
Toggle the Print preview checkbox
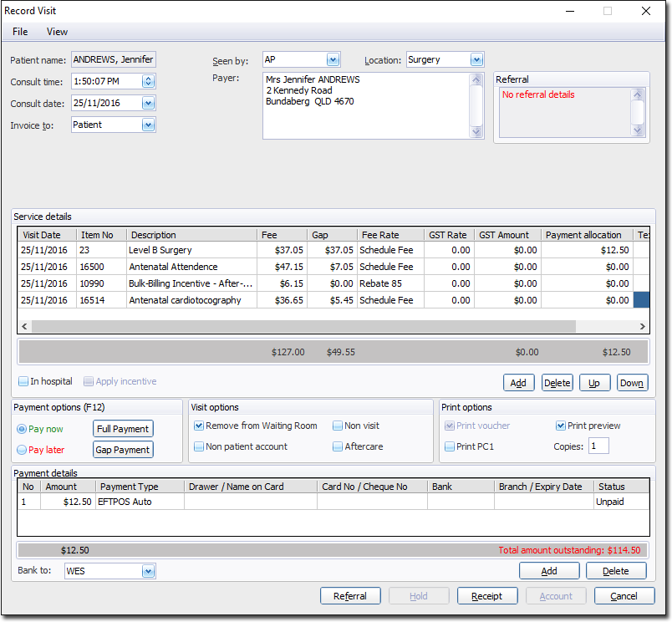pos(561,426)
